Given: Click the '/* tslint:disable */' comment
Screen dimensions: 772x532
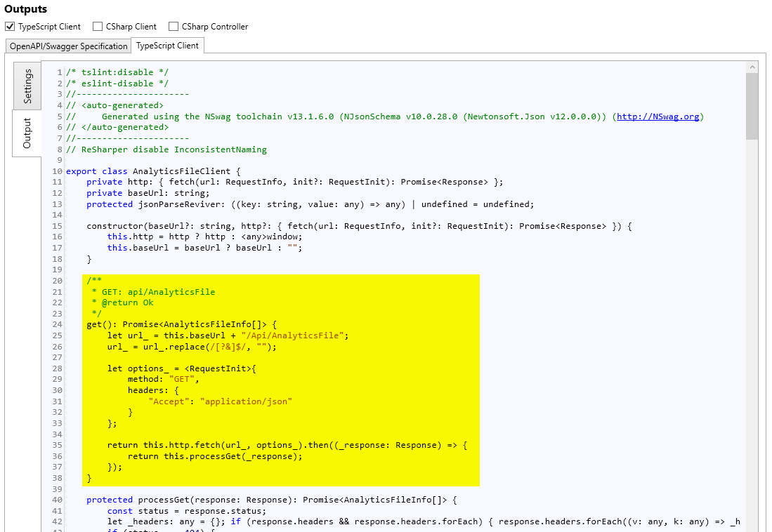Looking at the screenshot, I should (x=117, y=72).
